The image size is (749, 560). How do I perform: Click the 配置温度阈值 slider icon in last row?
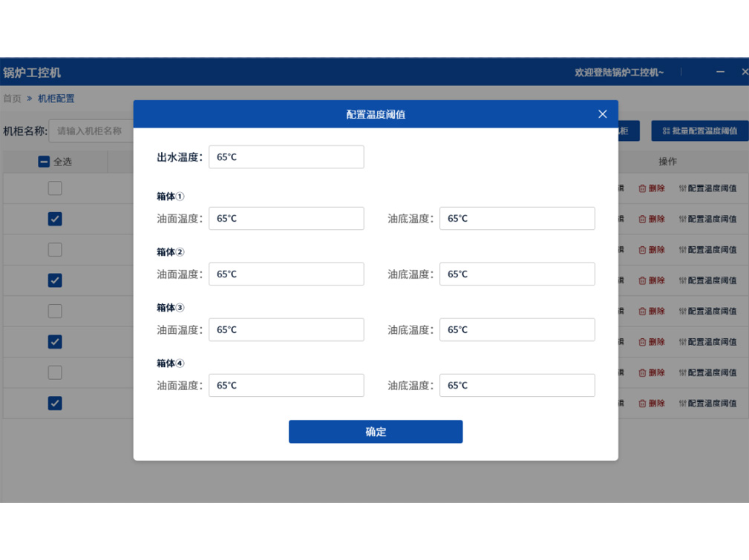[682, 403]
